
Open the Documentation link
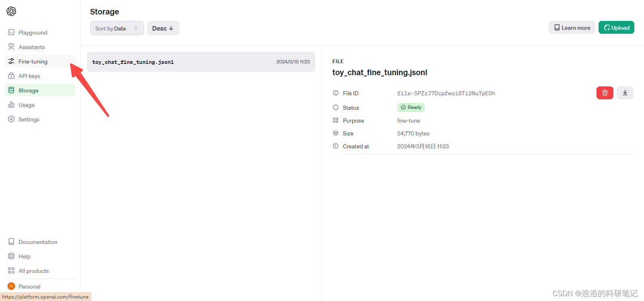(x=40, y=242)
